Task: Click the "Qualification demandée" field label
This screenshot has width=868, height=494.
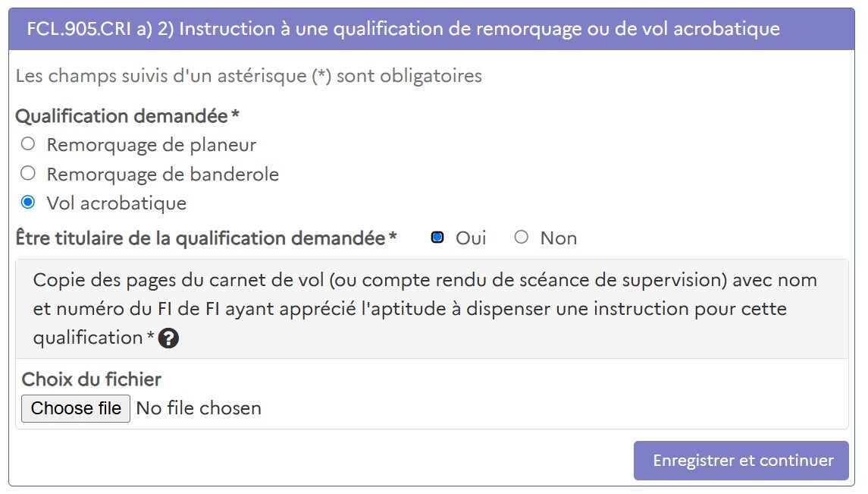Action: point(122,116)
